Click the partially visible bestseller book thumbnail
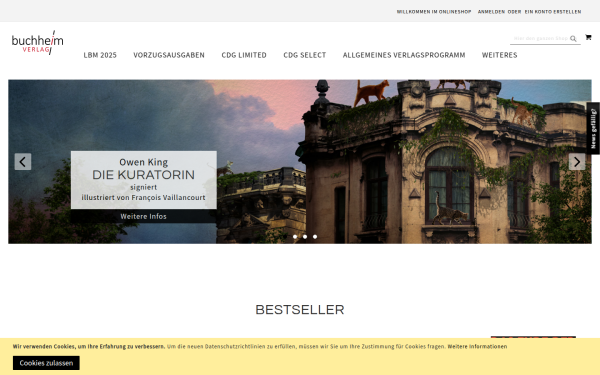The height and width of the screenshot is (375, 600). click(x=533, y=337)
